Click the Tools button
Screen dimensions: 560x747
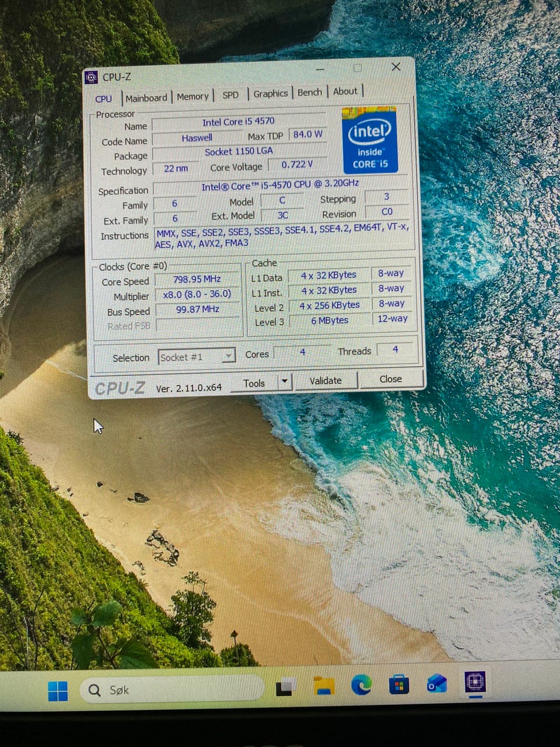tap(254, 383)
